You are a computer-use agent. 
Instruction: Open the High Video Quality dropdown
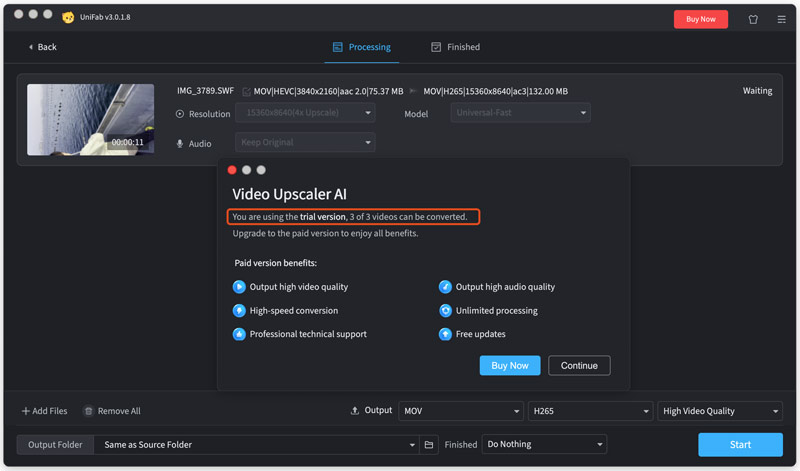click(x=720, y=411)
